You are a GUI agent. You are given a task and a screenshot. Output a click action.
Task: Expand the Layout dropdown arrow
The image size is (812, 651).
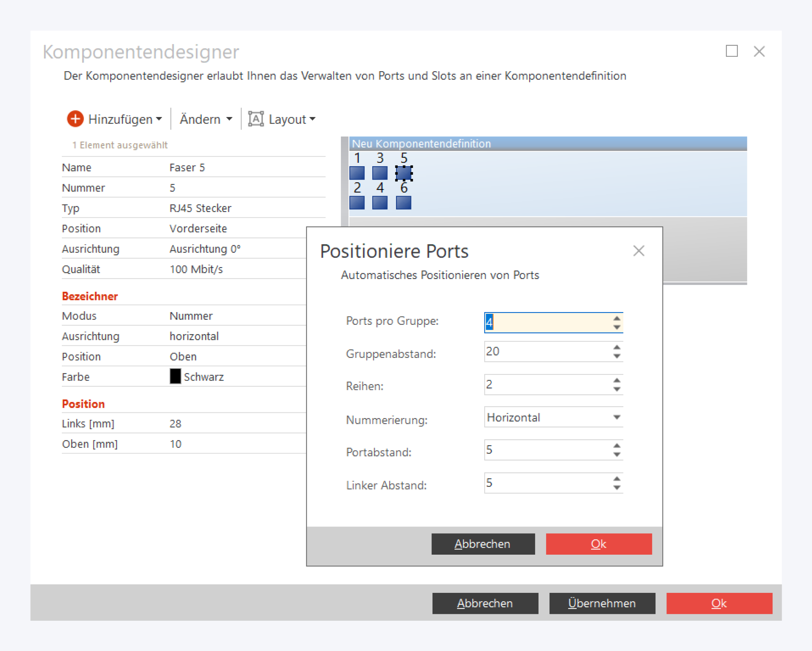(312, 119)
